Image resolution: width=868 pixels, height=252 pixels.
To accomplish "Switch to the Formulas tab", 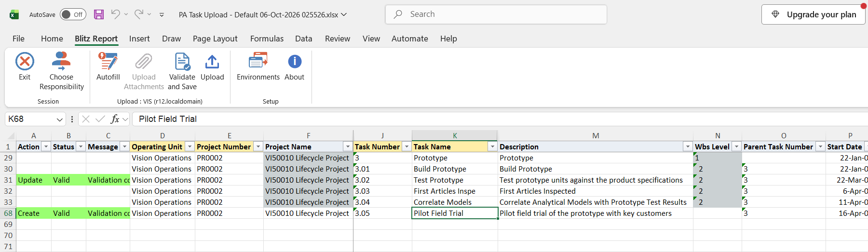I will [x=267, y=39].
